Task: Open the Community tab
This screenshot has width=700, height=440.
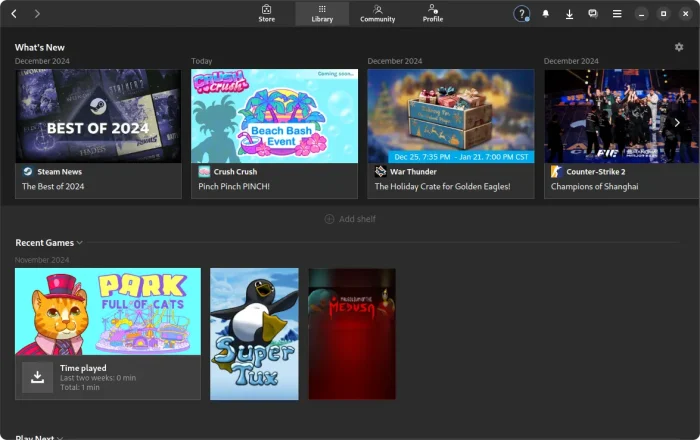Action: (378, 14)
